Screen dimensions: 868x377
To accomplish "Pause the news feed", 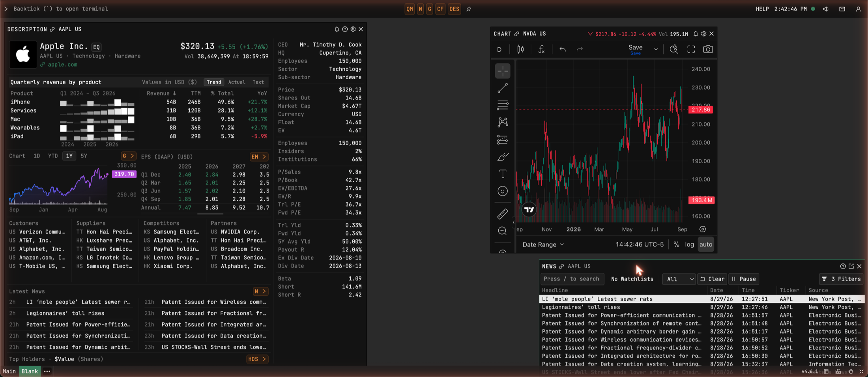I will coord(744,279).
